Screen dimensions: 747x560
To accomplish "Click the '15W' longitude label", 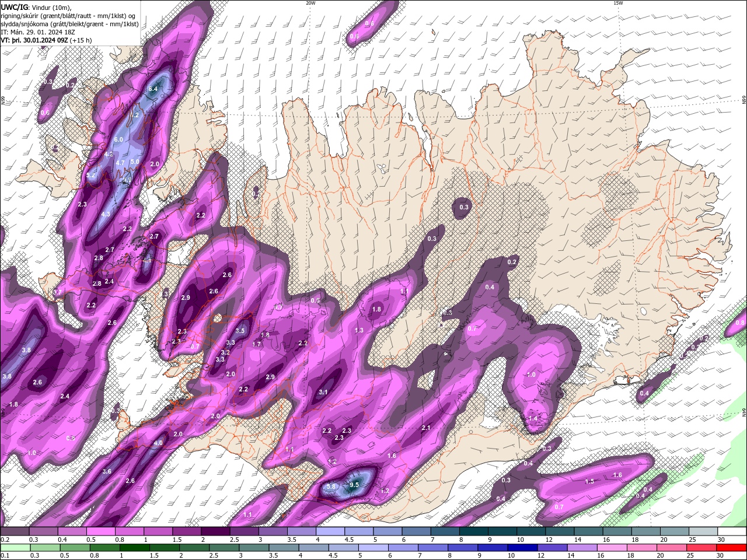I will click(618, 3).
